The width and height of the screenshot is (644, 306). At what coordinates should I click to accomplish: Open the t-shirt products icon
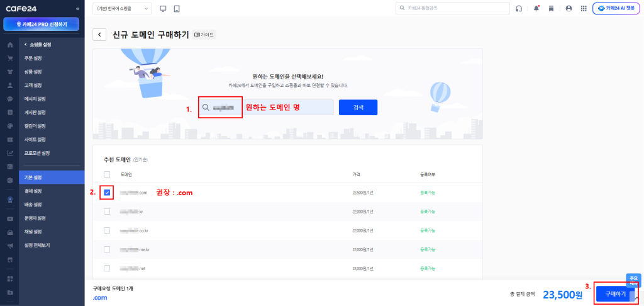10,72
